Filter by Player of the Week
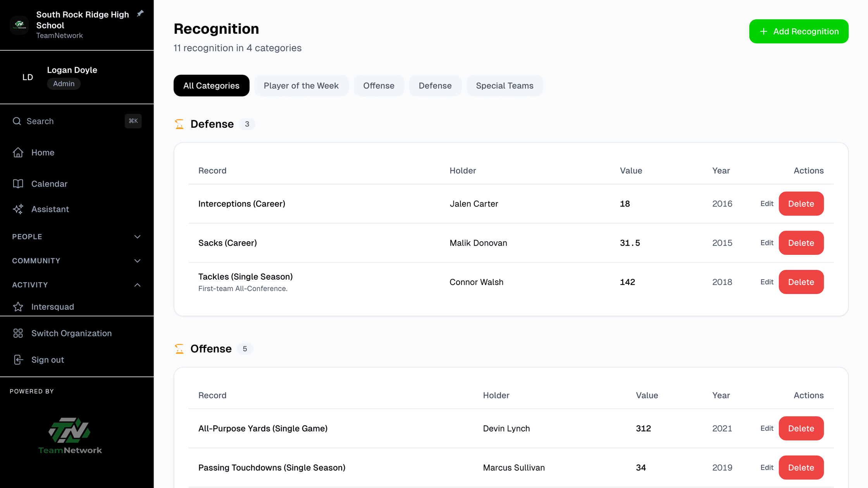The height and width of the screenshot is (488, 868). pyautogui.click(x=301, y=86)
